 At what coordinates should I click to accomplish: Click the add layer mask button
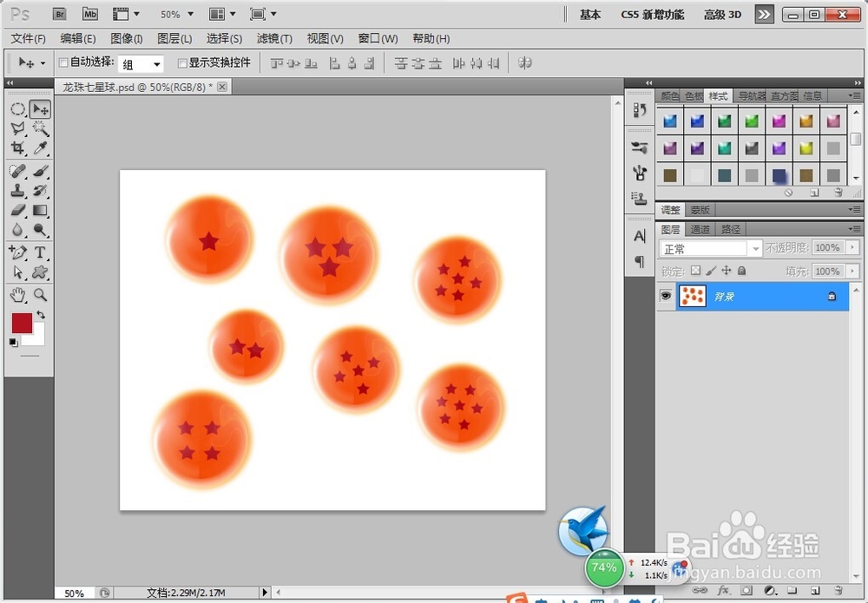pyautogui.click(x=746, y=590)
